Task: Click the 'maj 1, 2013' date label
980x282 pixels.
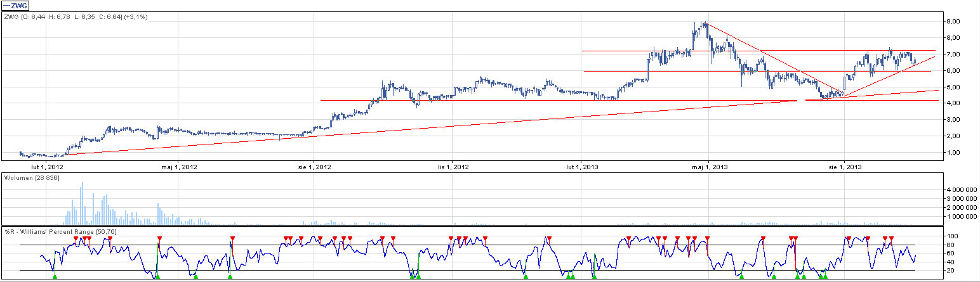Action: 708,167
